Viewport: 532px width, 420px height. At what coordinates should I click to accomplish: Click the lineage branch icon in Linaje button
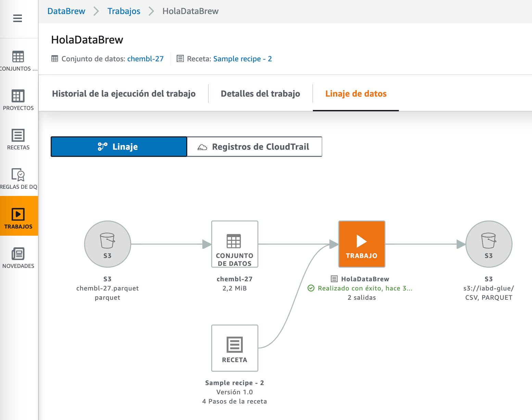coord(103,147)
